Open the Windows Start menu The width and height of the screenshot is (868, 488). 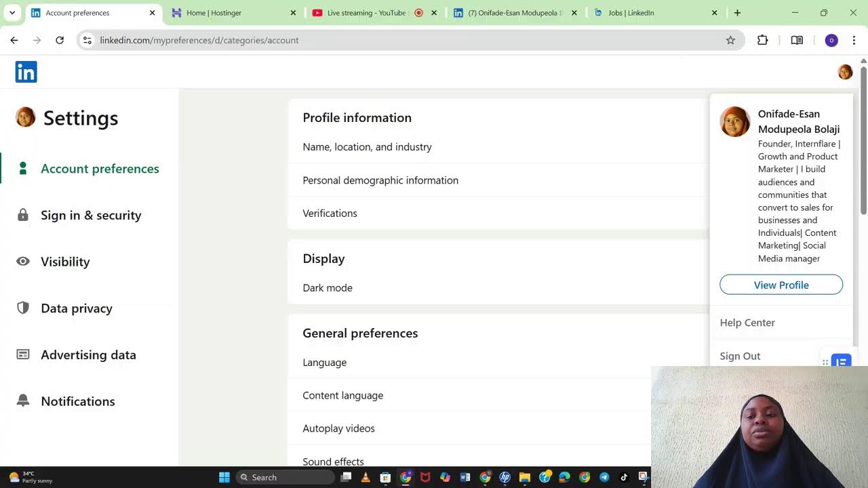[224, 477]
